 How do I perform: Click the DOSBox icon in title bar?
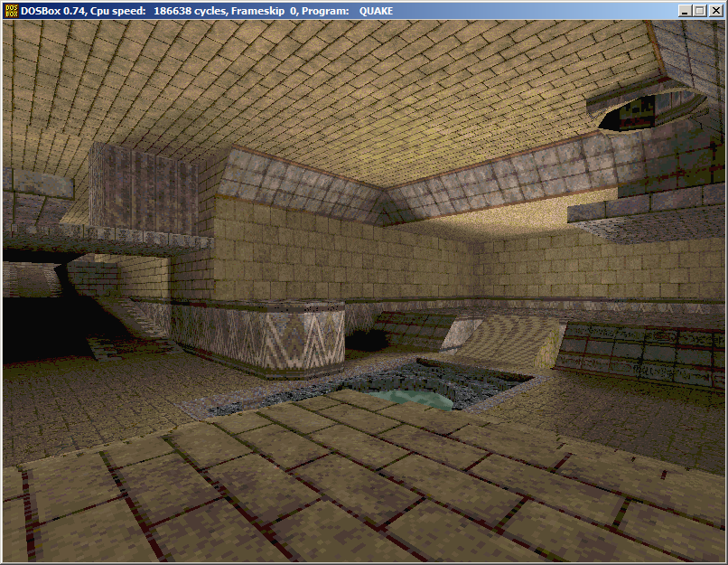[x=11, y=10]
